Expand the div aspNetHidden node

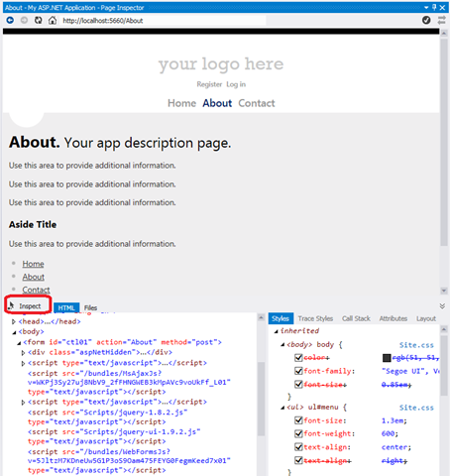pyautogui.click(x=23, y=353)
